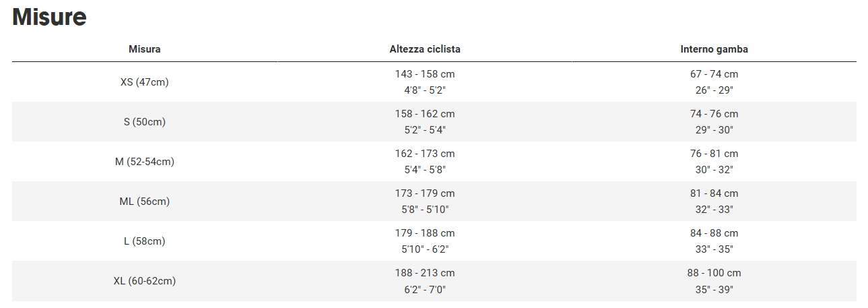Click the S (50cm) size cell
Screen dimensions: 868x308
pos(144,122)
